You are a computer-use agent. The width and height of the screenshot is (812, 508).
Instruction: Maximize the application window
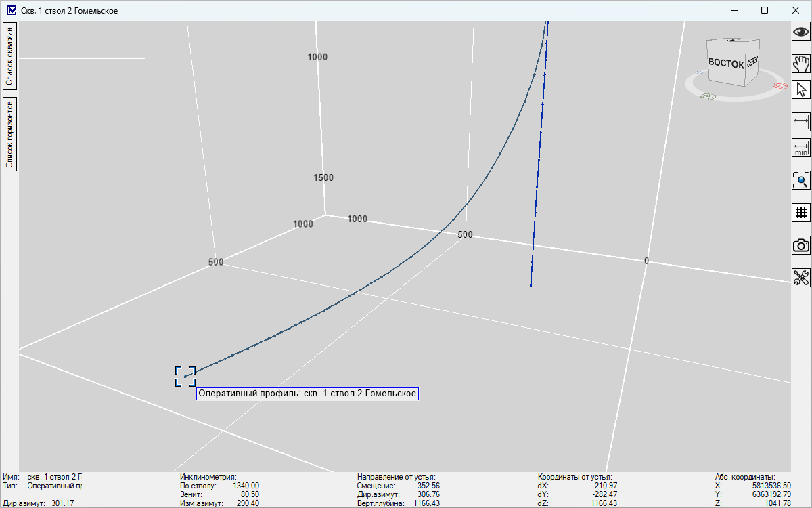[765, 10]
